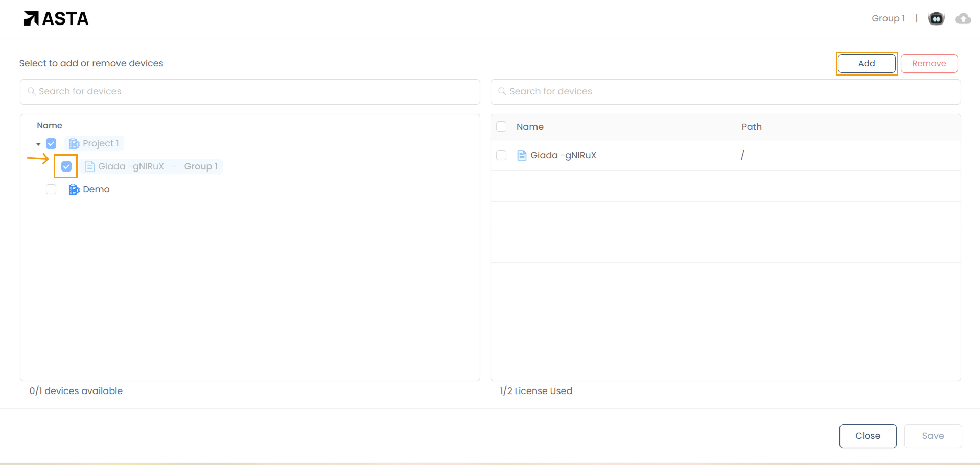Click the Demo project icon
The image size is (980, 465).
coord(74,189)
